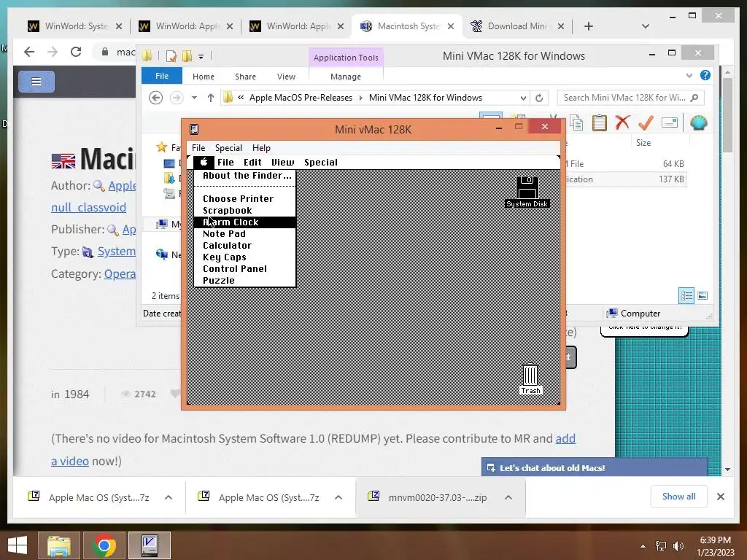Choose Scrapbook from Apple menu
The image size is (747, 560).
[245, 211]
